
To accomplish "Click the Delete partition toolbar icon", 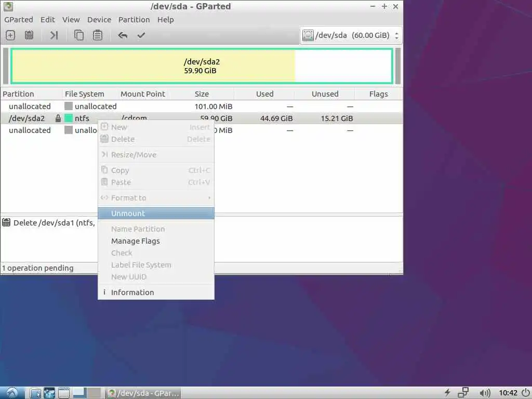I will coord(29,35).
